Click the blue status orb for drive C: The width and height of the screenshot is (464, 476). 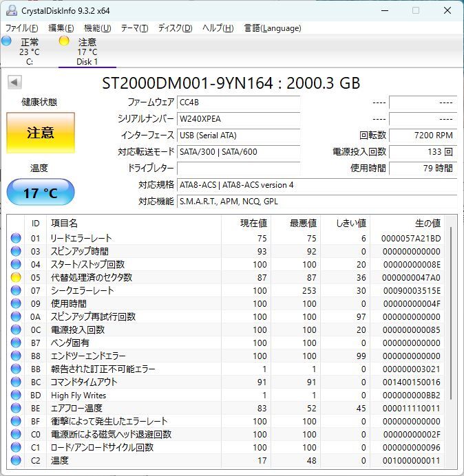pos(6,41)
